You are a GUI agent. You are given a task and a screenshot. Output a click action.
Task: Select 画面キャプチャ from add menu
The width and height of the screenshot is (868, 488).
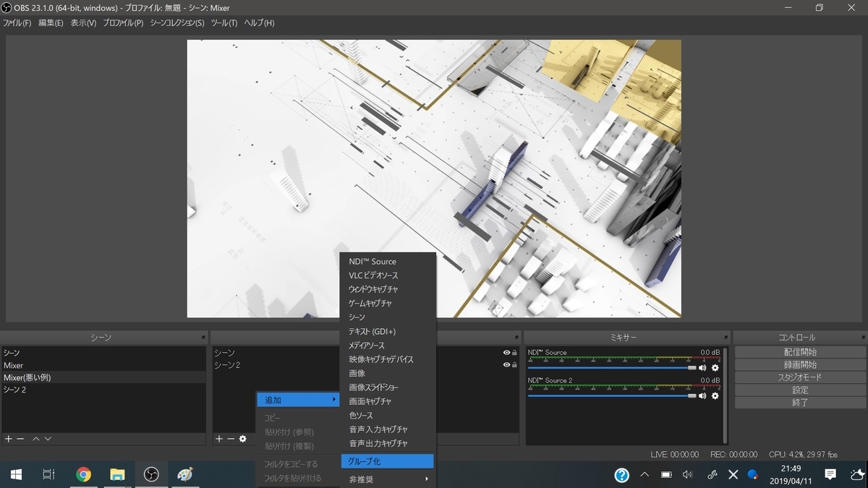click(387, 401)
